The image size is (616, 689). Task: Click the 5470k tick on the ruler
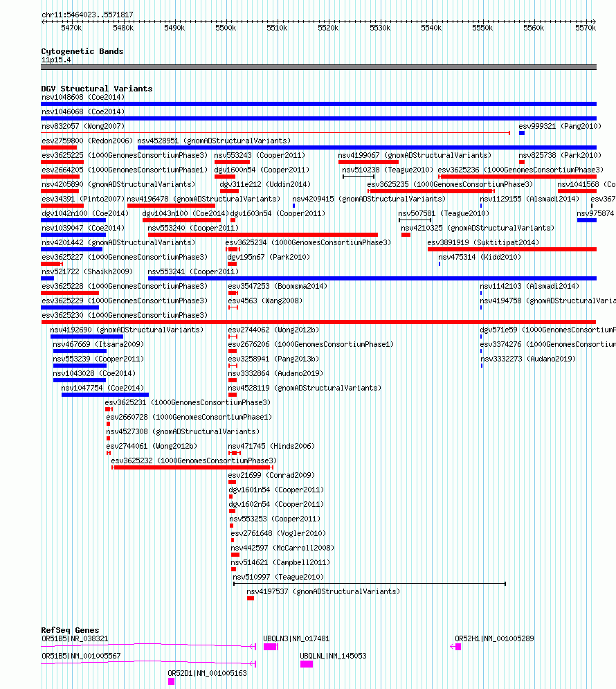tap(71, 28)
